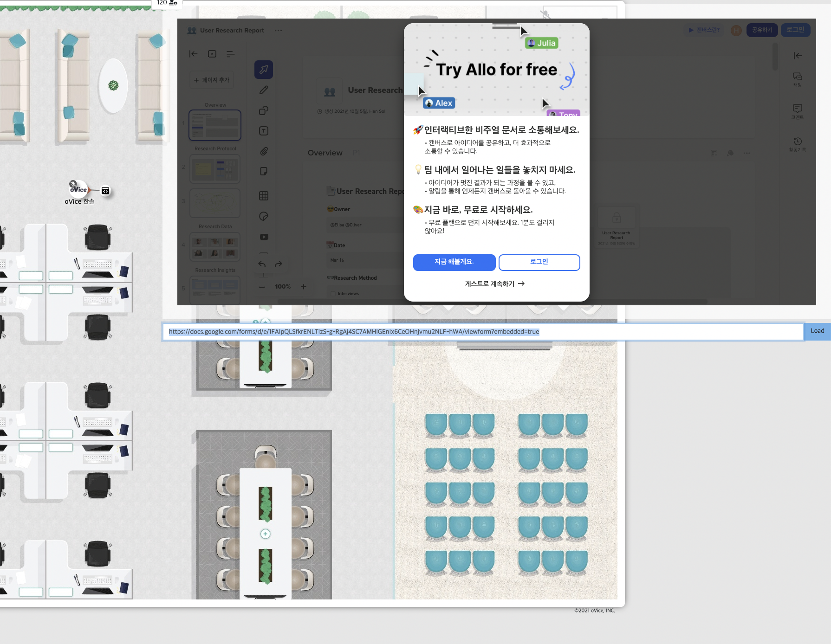
Task: Open the 활동기록 activity history panel
Action: tap(798, 144)
